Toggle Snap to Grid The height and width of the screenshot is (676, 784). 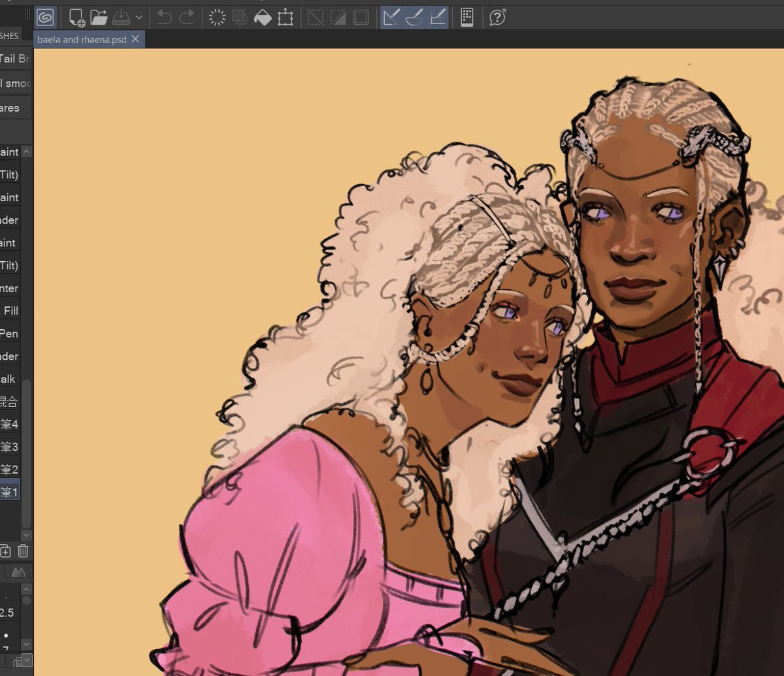437,18
